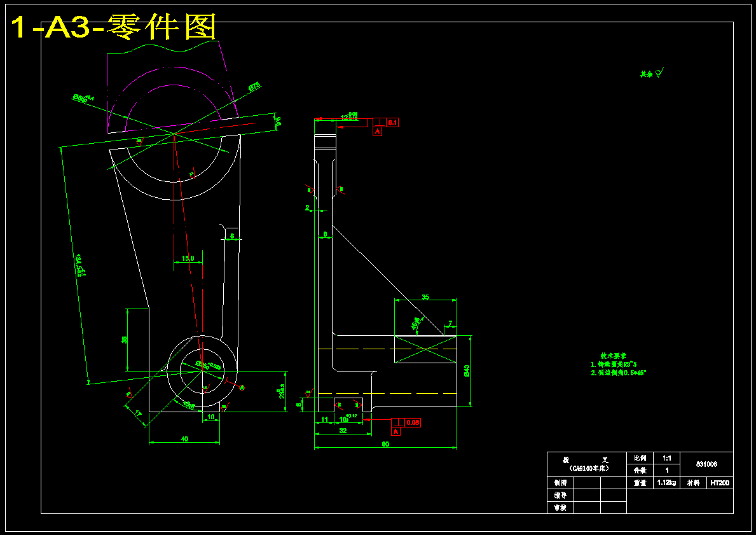Click the "1:1" scale value cell
Viewport: 756px width, 535px height.
click(667, 458)
